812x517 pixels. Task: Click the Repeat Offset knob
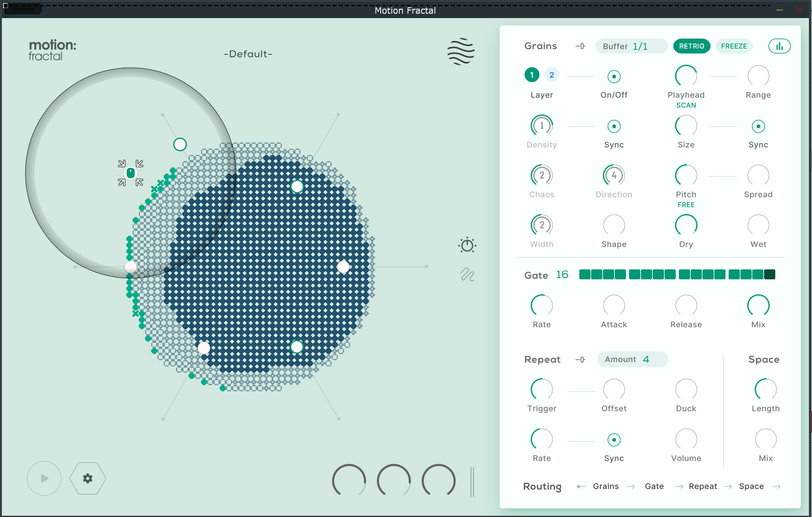click(614, 389)
